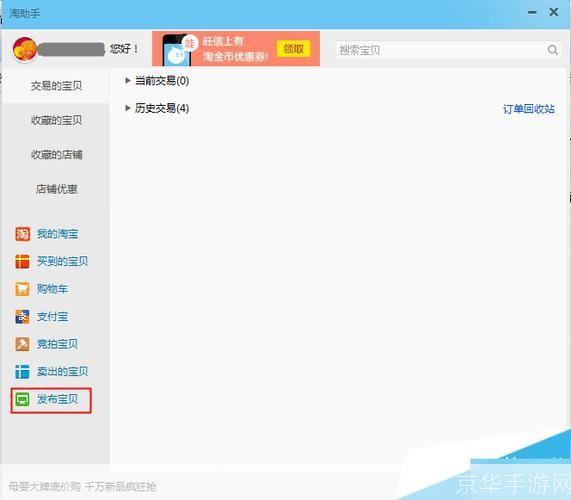Viewport: 571px width, 500px height.
Task: Select the 收藏的宝贝 tab
Action: click(x=56, y=120)
